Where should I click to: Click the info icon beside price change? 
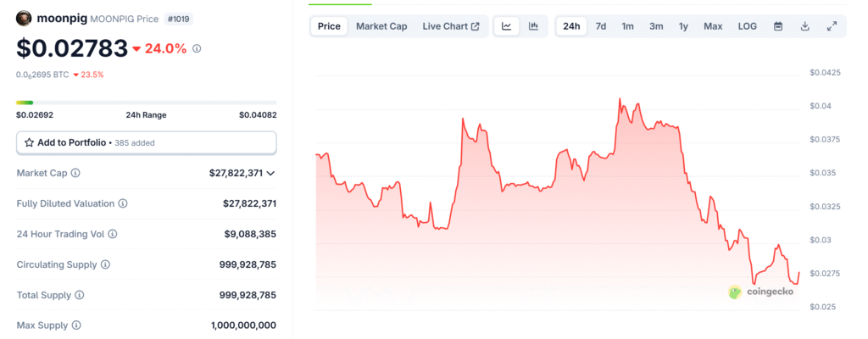pos(197,49)
